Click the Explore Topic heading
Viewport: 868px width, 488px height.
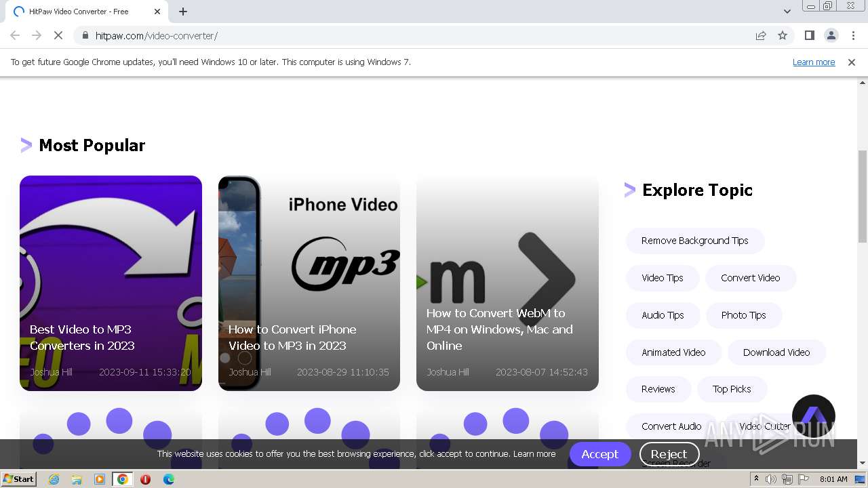pos(697,190)
